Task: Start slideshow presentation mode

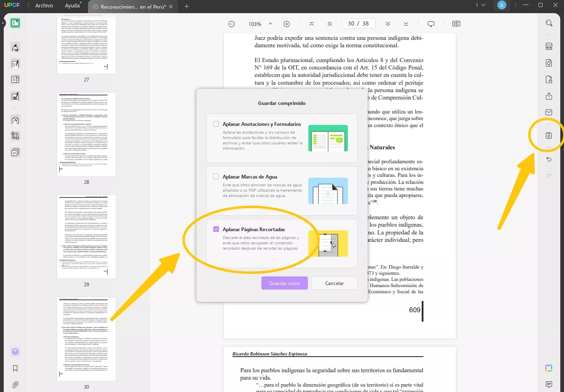Action: (431, 24)
